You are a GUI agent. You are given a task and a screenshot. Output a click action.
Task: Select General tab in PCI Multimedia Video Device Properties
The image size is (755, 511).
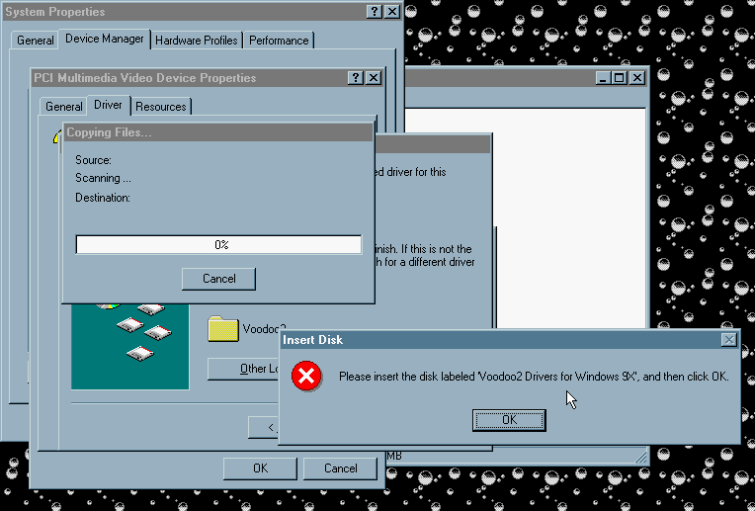point(64,106)
